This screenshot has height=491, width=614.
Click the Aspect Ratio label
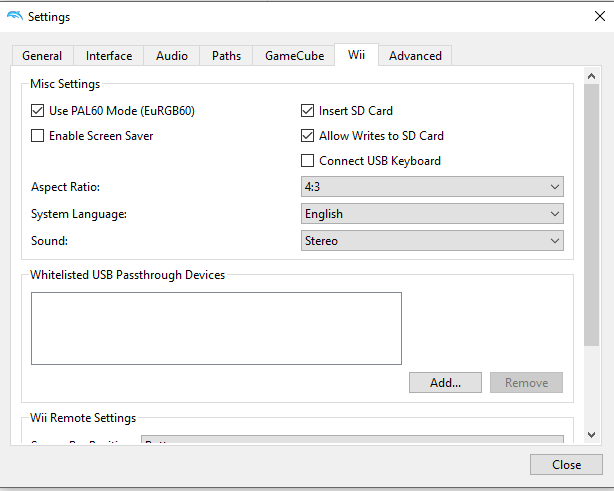[65, 187]
